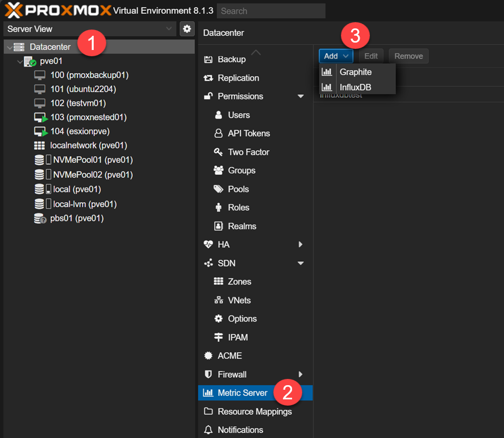Click the Remove button
504x438 pixels.
pos(408,56)
